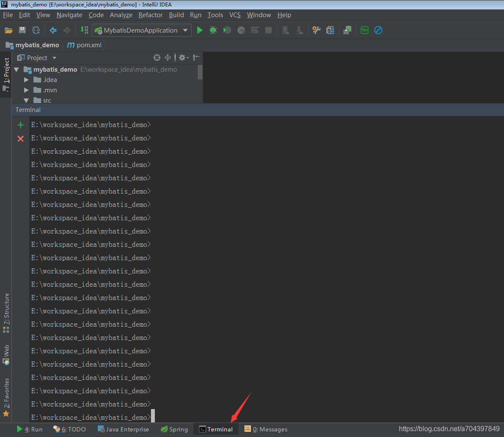Open the Spring tool window tab
This screenshot has height=437, width=504.
(174, 429)
